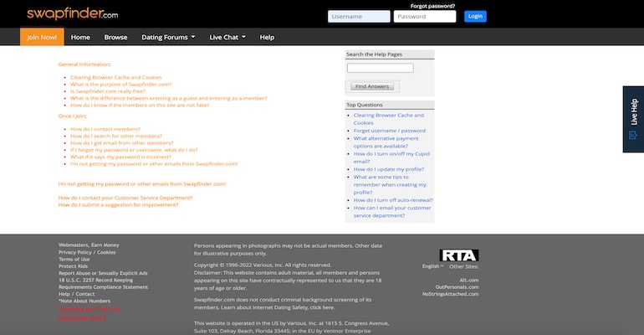Screen dimensions: 644x335
Task: Click the help pages search box
Action: [380, 68]
